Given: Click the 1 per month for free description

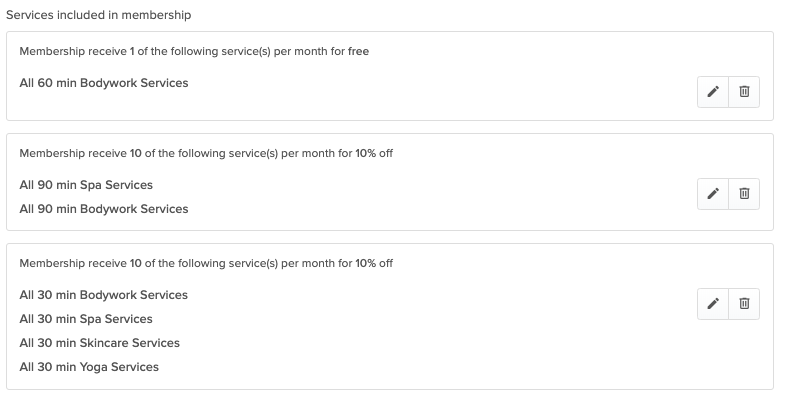Looking at the screenshot, I should tap(194, 52).
